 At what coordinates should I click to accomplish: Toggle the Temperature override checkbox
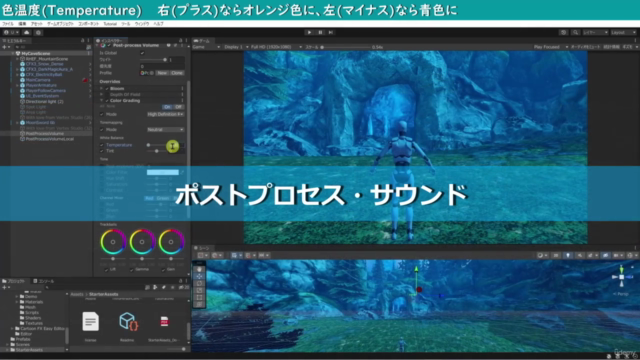click(102, 145)
